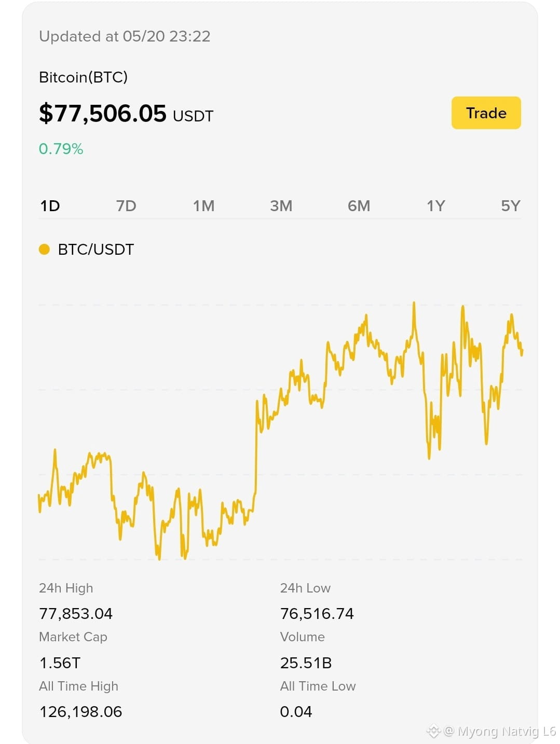Viewport: 560px width, 744px height.
Task: Click the 24h High value 77,853.04
Action: tap(76, 614)
